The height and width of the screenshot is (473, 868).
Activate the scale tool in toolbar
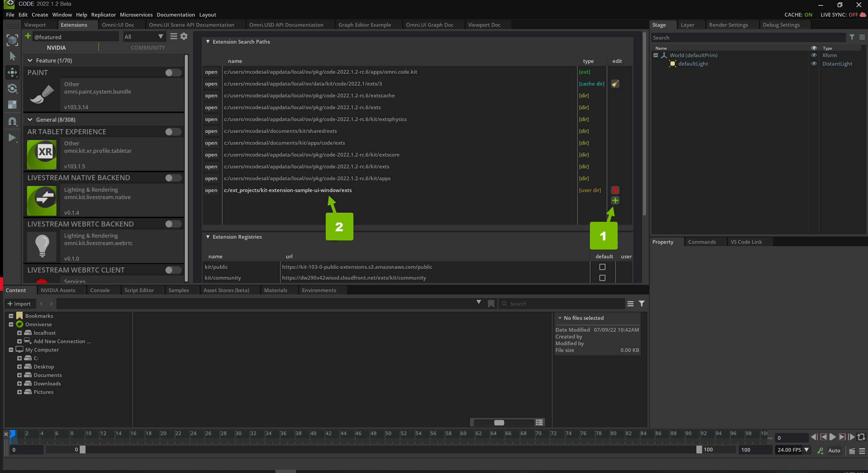pos(13,105)
